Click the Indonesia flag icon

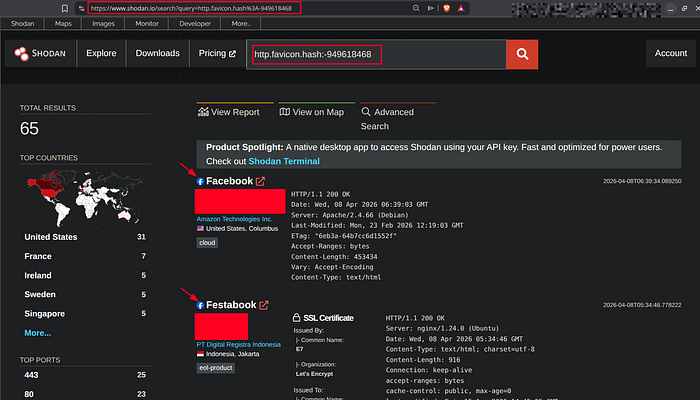[x=200, y=354]
